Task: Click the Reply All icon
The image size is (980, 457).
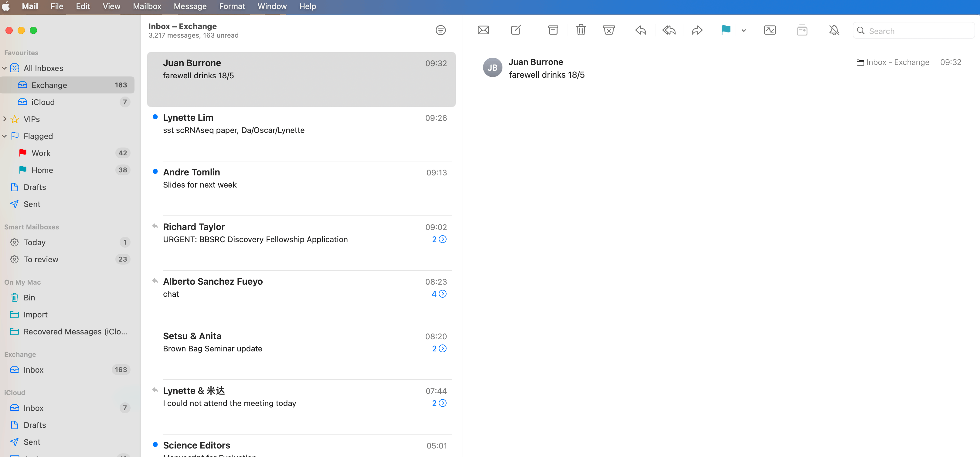Action: (669, 30)
